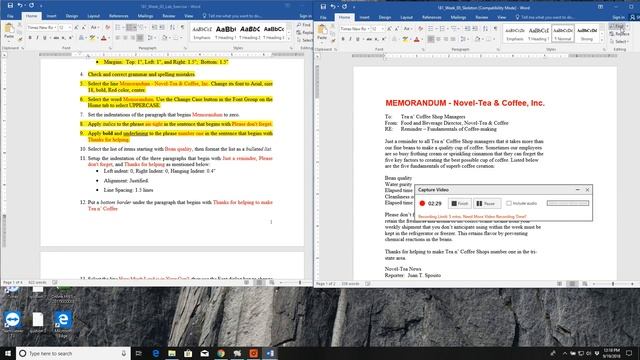The width and height of the screenshot is (640, 360).
Task: Click Grow Font in the right Word window
Action: coord(389,29)
